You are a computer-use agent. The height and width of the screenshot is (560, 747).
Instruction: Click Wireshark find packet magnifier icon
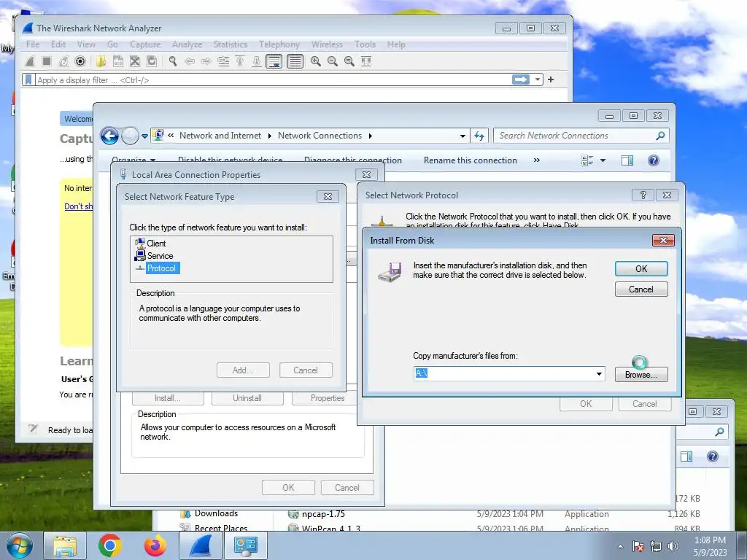(172, 61)
